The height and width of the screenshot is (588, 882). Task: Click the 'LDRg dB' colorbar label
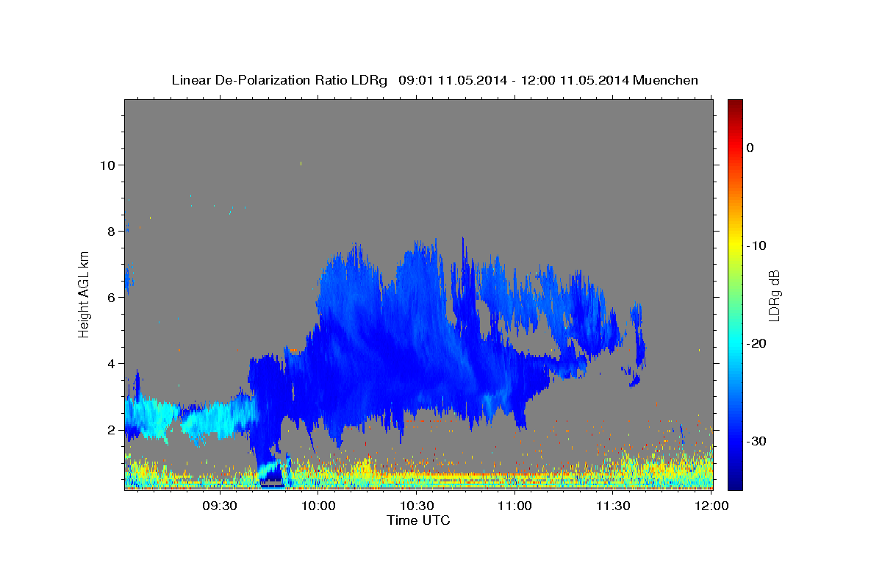pyautogui.click(x=773, y=295)
